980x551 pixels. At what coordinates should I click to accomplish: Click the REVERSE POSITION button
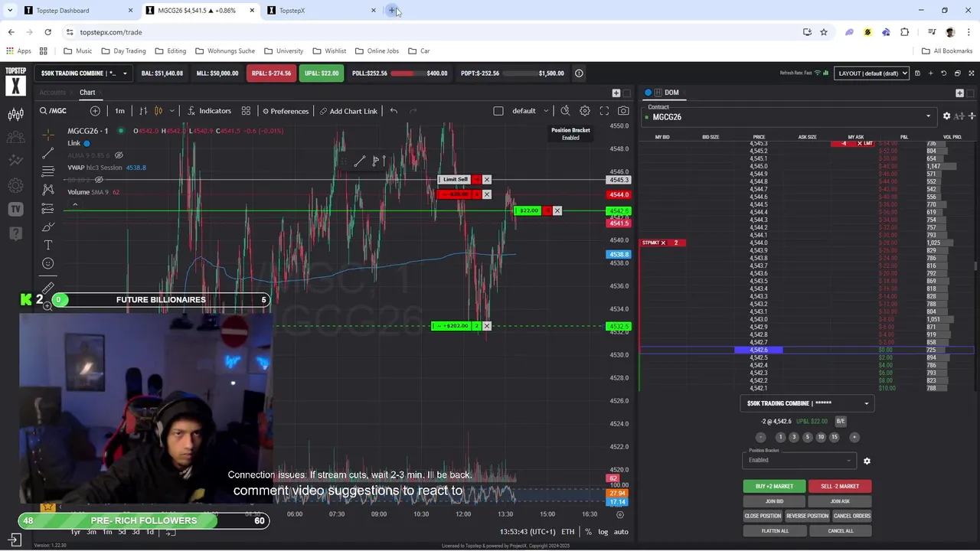(x=807, y=516)
